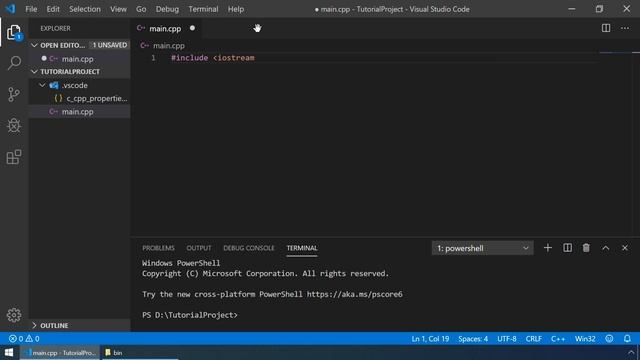640x360 pixels.
Task: Open the VS Code taskbar button
Action: (60, 352)
